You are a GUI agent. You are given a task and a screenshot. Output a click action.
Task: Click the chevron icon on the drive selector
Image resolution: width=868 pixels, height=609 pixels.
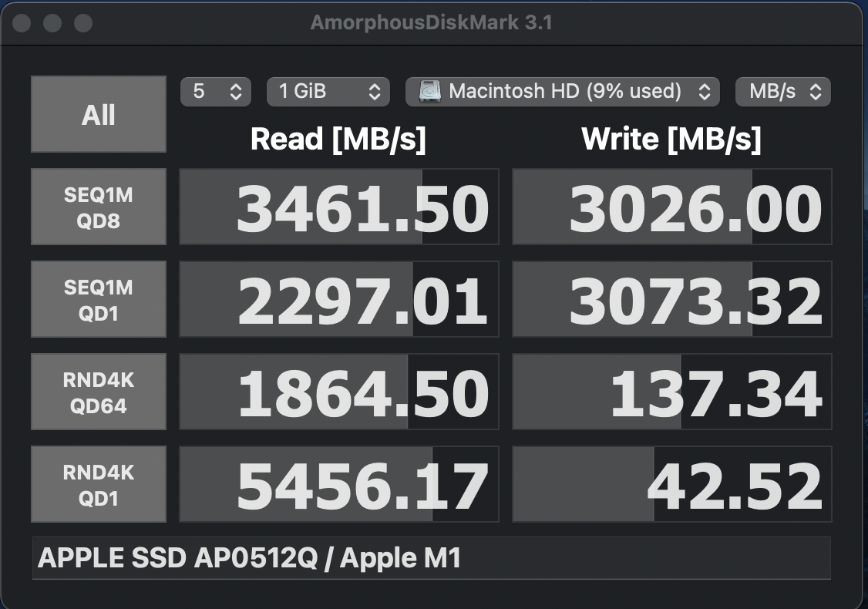[706, 92]
